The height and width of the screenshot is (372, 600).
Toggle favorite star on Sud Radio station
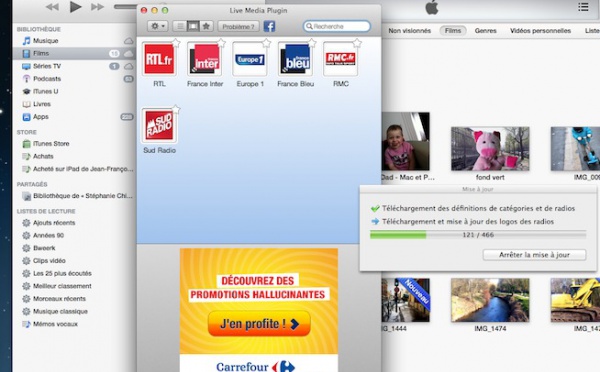coord(176,109)
